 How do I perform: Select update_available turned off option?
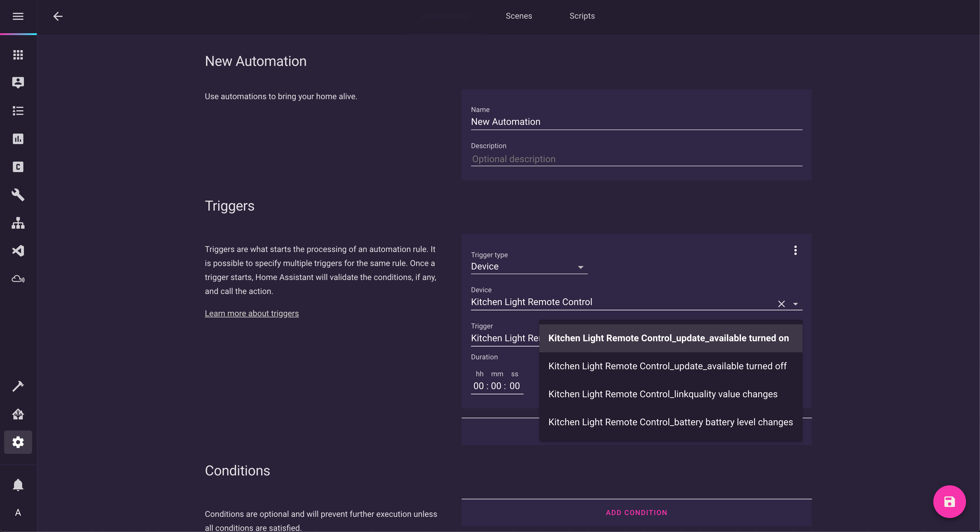(x=671, y=366)
